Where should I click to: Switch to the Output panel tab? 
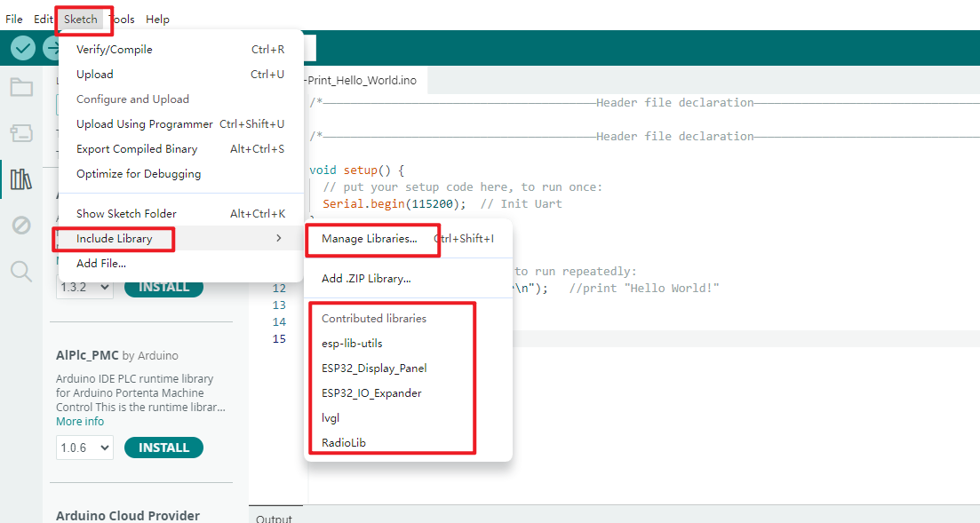[x=274, y=518]
